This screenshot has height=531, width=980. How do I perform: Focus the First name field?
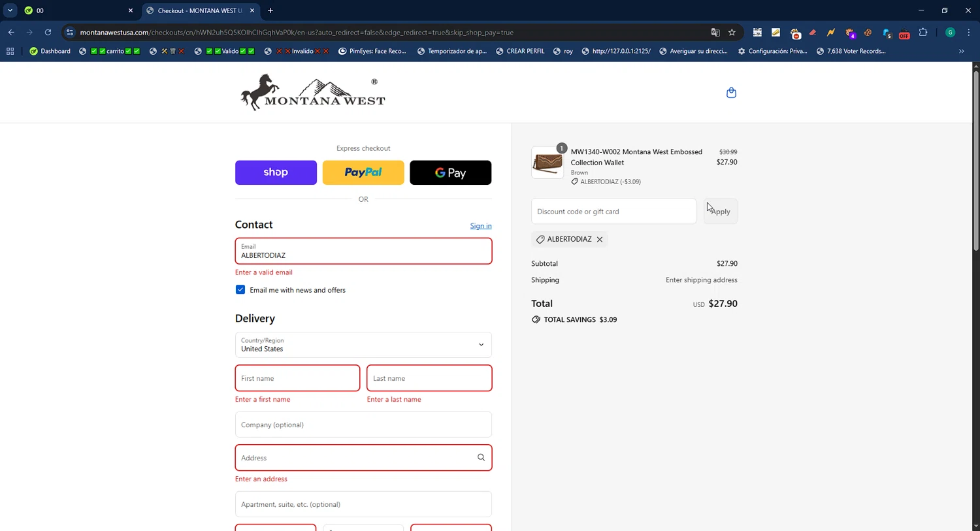(297, 378)
